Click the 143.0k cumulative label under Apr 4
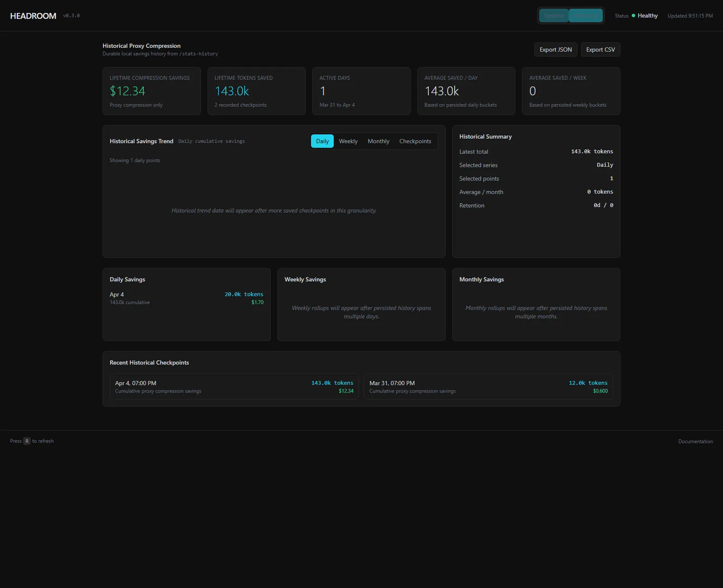Image resolution: width=723 pixels, height=588 pixels. point(130,303)
